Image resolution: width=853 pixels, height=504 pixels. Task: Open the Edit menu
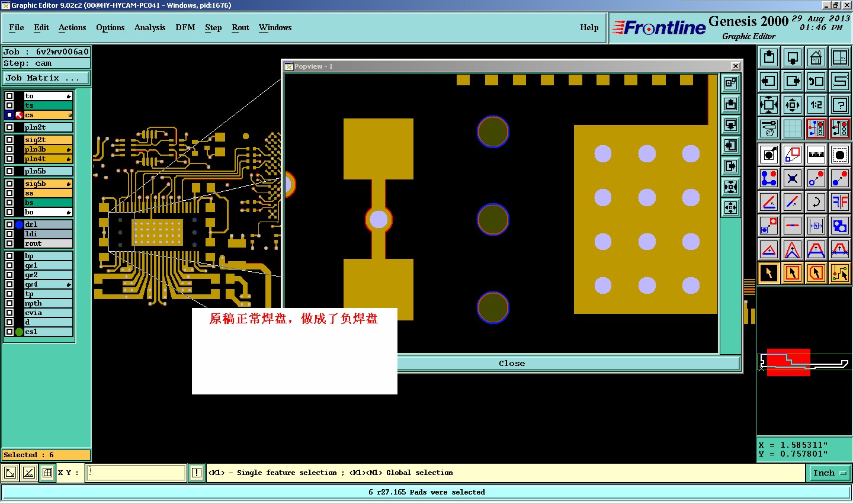tap(41, 27)
